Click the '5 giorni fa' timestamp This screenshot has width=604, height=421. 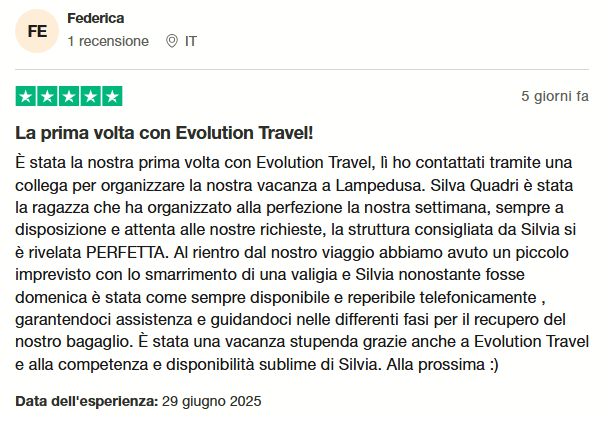554,97
